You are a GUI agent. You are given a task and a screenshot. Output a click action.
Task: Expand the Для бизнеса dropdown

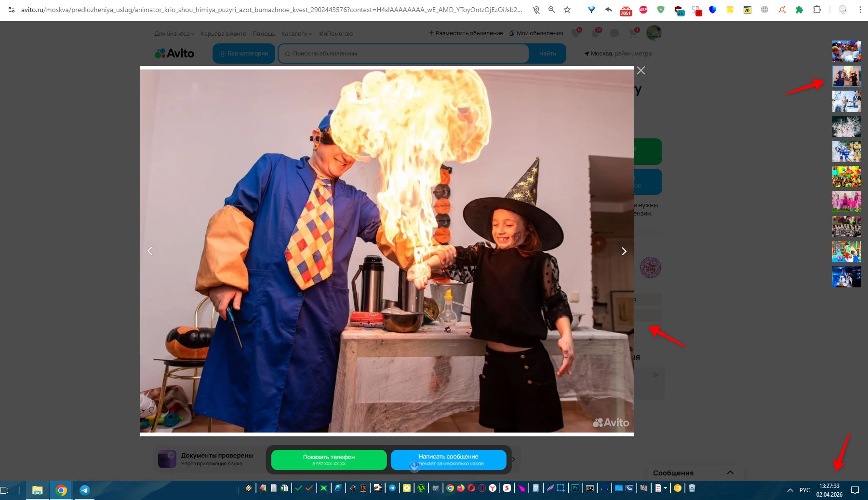tap(174, 34)
